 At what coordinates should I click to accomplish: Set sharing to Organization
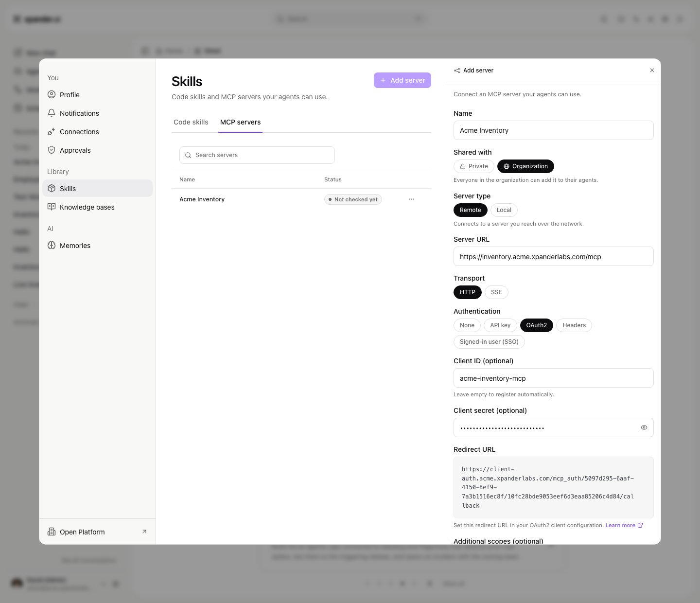pyautogui.click(x=525, y=166)
